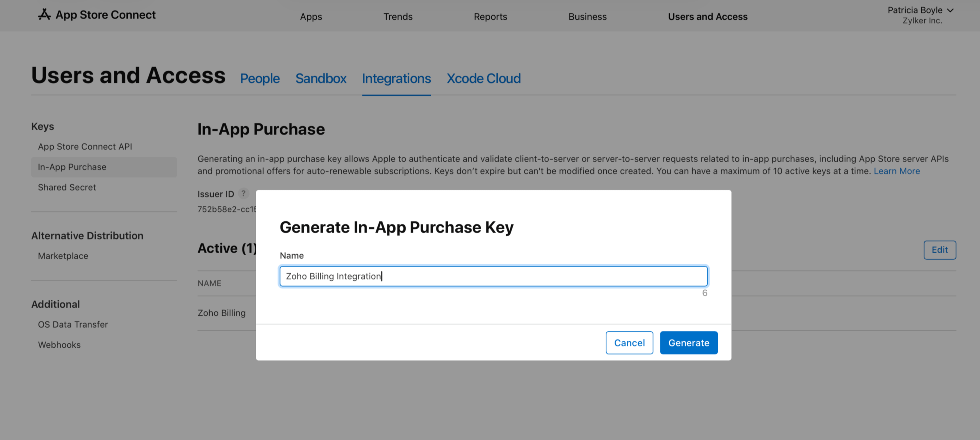Click into the key Name input field
This screenshot has width=980, height=440.
(494, 276)
